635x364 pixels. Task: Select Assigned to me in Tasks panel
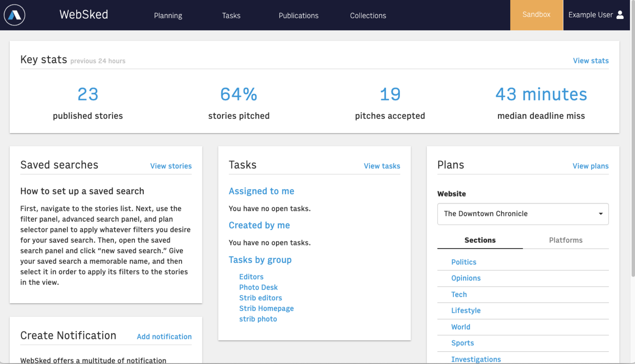point(261,191)
